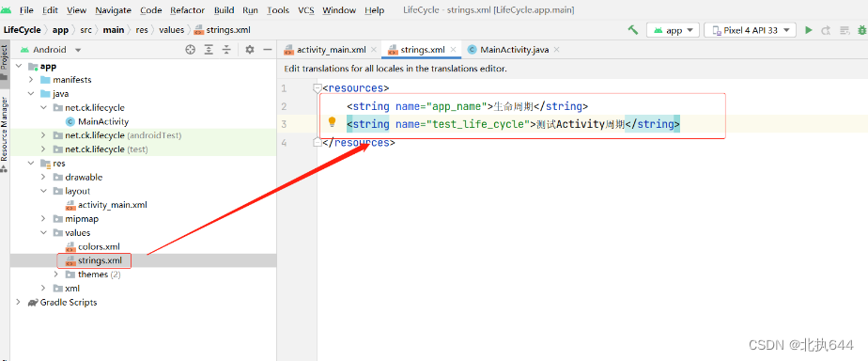Close the strings.xml tab
The height and width of the screenshot is (361, 868).
coord(453,49)
